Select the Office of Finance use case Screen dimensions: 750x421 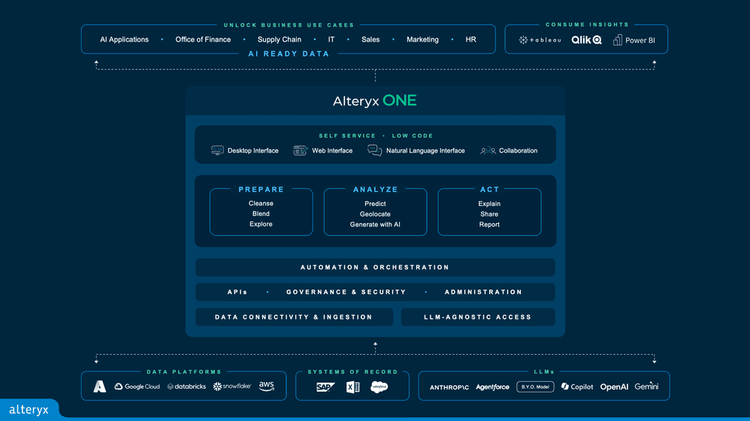click(x=203, y=39)
